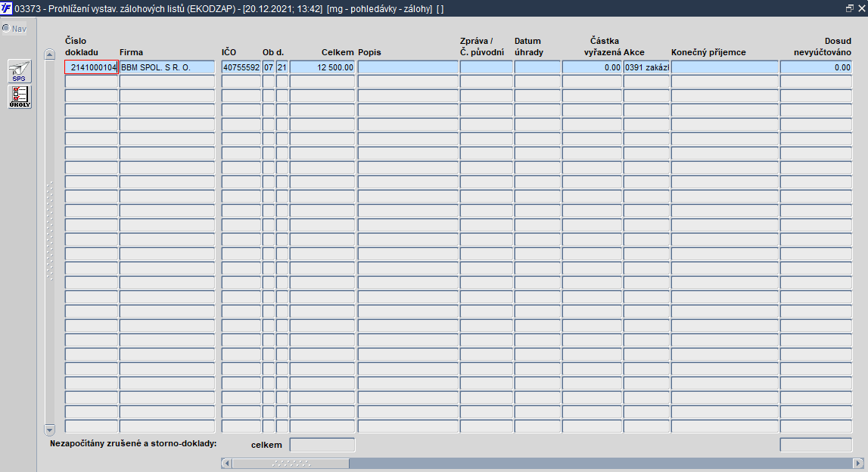Click the BBM SPOL. S R. O. cell
The image size is (868, 472).
(x=167, y=67)
